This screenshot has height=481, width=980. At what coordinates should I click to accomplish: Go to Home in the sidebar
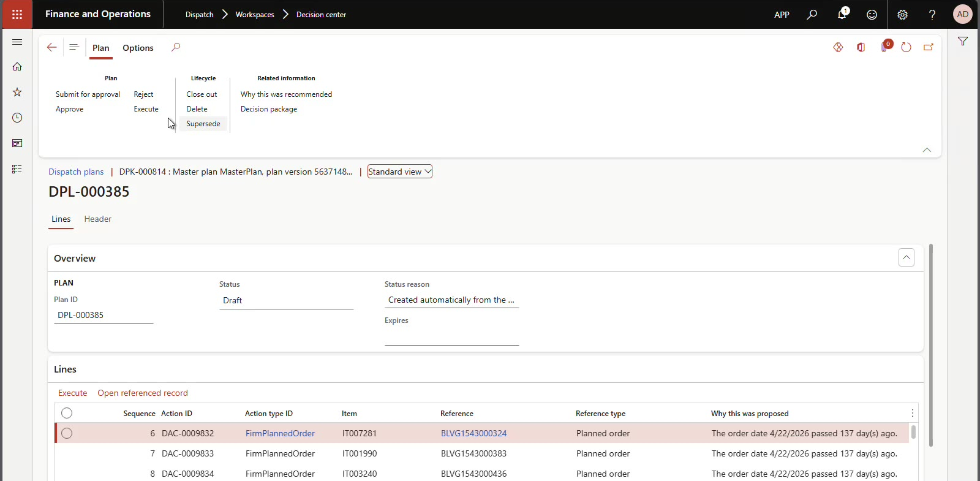pyautogui.click(x=17, y=66)
